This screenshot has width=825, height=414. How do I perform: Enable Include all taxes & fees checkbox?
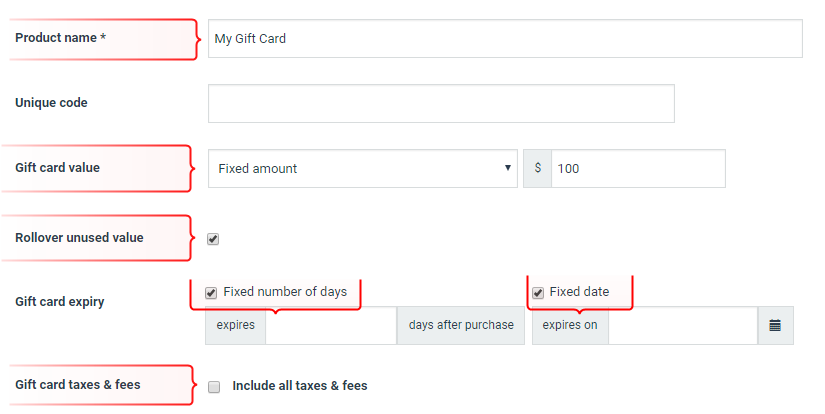(214, 387)
